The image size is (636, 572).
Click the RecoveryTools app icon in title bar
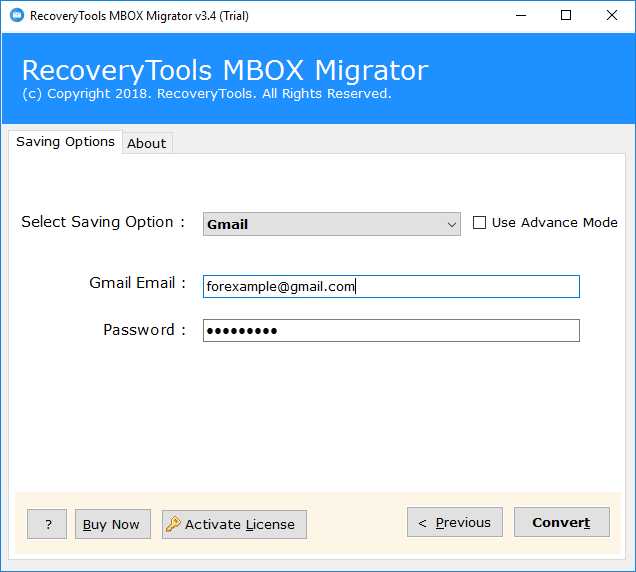click(x=17, y=16)
